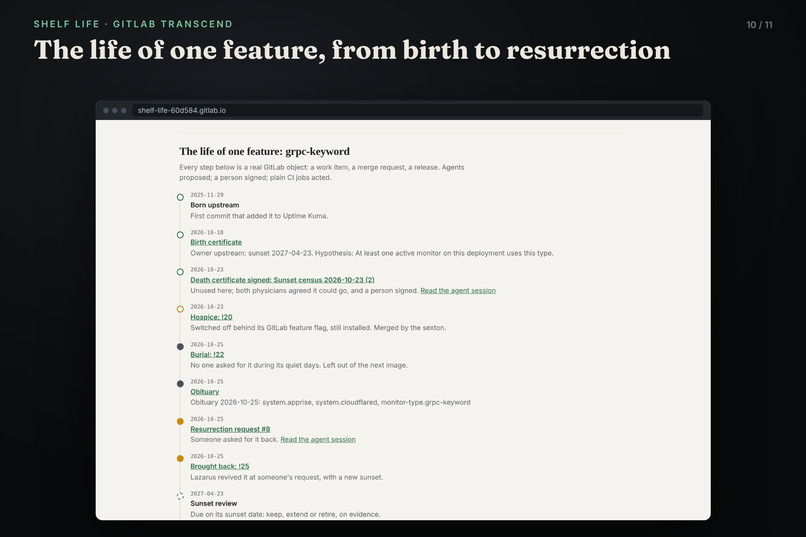Select the Born upstream timeline marker
806x537 pixels.
coord(180,197)
